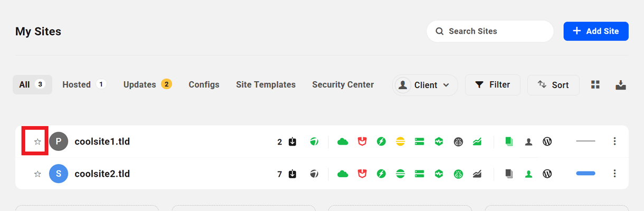Image resolution: width=644 pixels, height=211 pixels.
Task: Switch to grid view layout
Action: [595, 85]
